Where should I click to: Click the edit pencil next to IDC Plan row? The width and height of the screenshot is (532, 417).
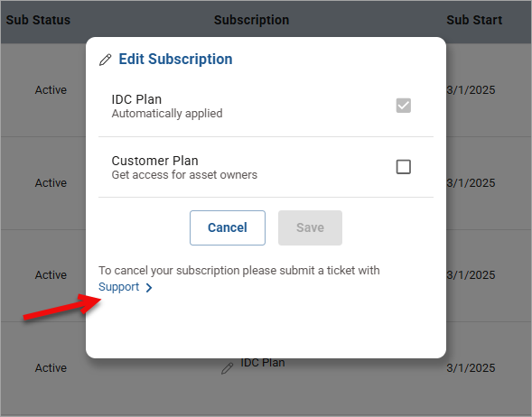click(227, 368)
